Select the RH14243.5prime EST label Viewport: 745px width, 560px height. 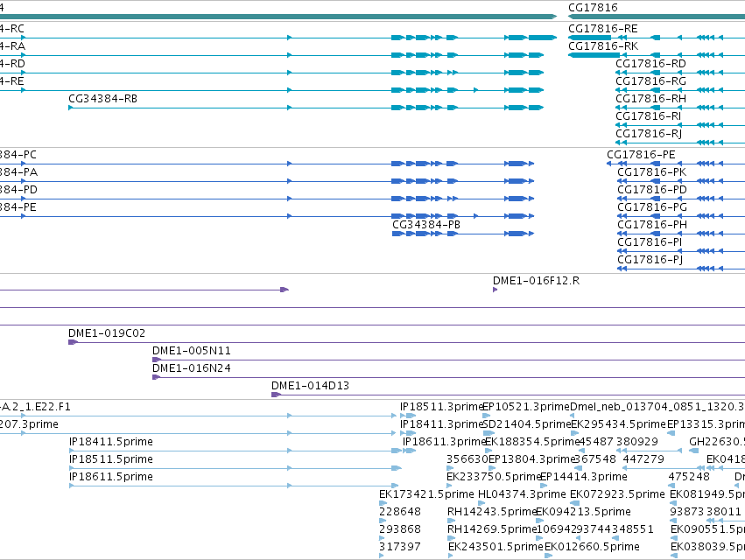(x=492, y=512)
